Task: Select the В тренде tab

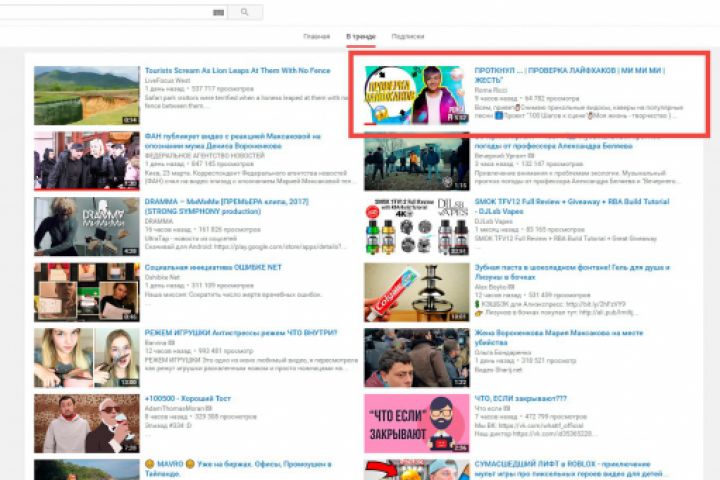Action: (x=360, y=36)
